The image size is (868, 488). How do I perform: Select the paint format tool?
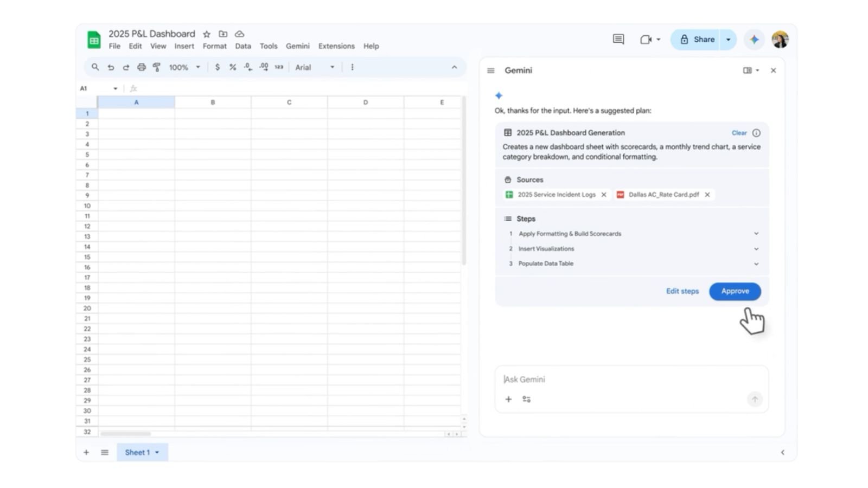click(157, 67)
